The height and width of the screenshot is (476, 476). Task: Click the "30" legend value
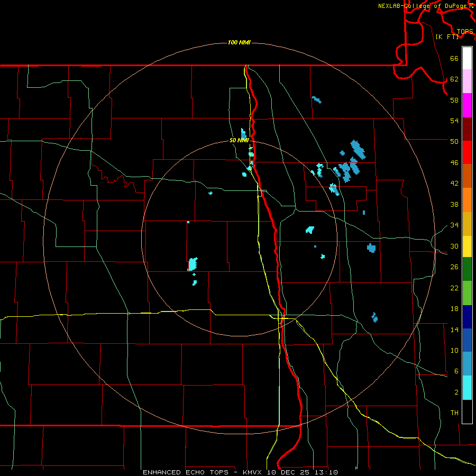point(454,246)
